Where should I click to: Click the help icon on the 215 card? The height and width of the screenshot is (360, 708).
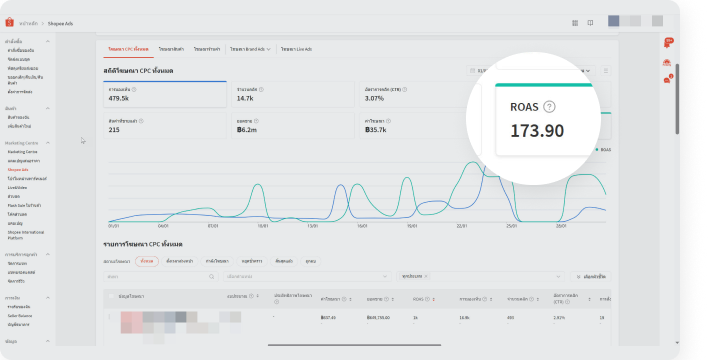[141, 121]
